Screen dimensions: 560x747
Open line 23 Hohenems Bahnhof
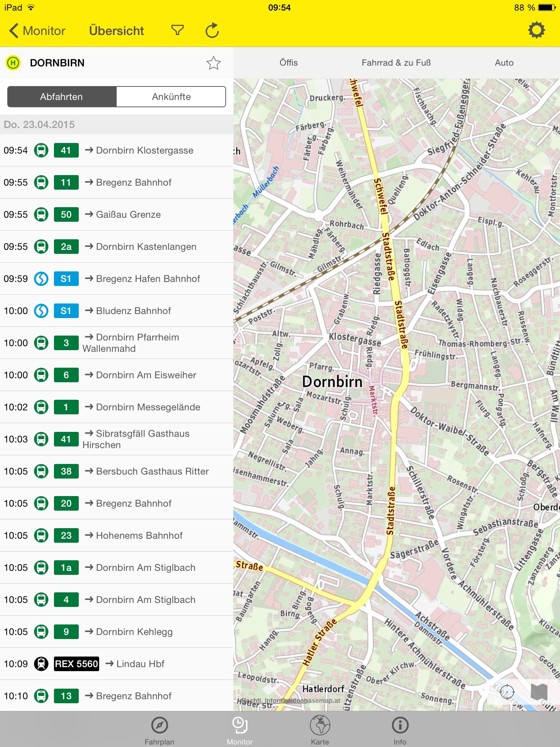117,535
